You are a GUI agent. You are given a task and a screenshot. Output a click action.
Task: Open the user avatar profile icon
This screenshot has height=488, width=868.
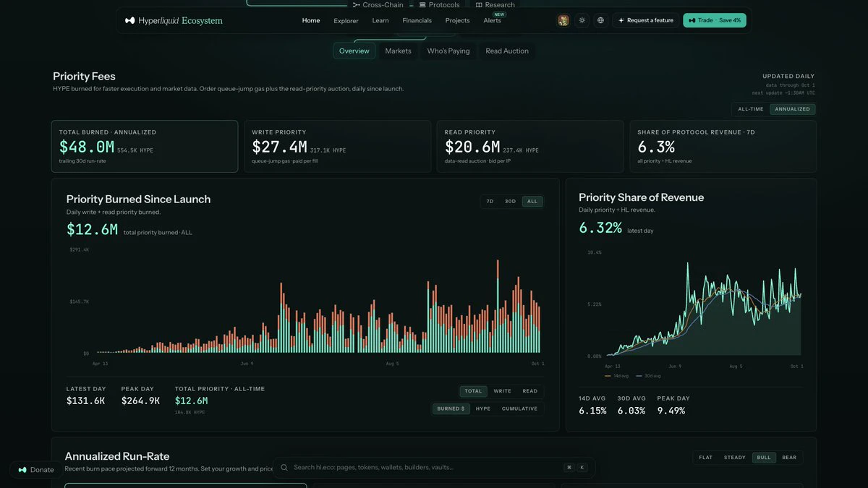563,20
